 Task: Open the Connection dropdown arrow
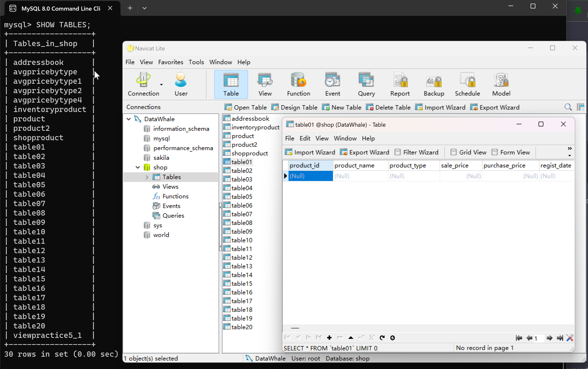(x=161, y=85)
